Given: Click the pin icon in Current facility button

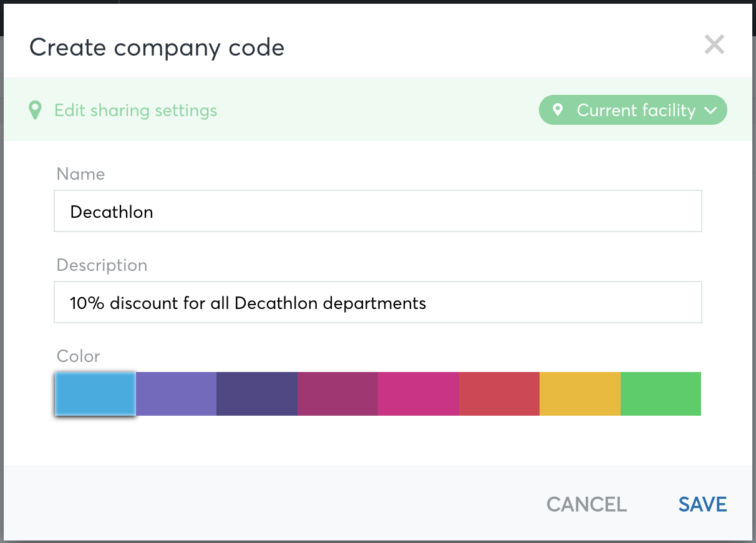Looking at the screenshot, I should tap(558, 110).
